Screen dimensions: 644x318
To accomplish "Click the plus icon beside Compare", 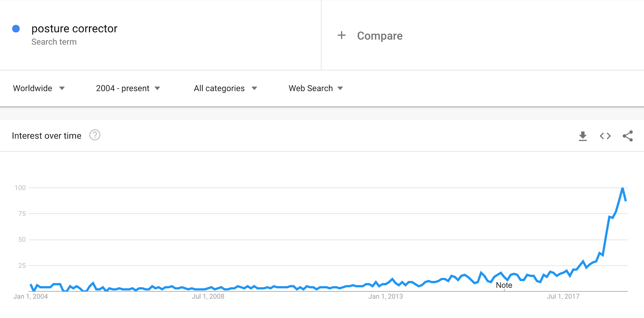I will [341, 35].
